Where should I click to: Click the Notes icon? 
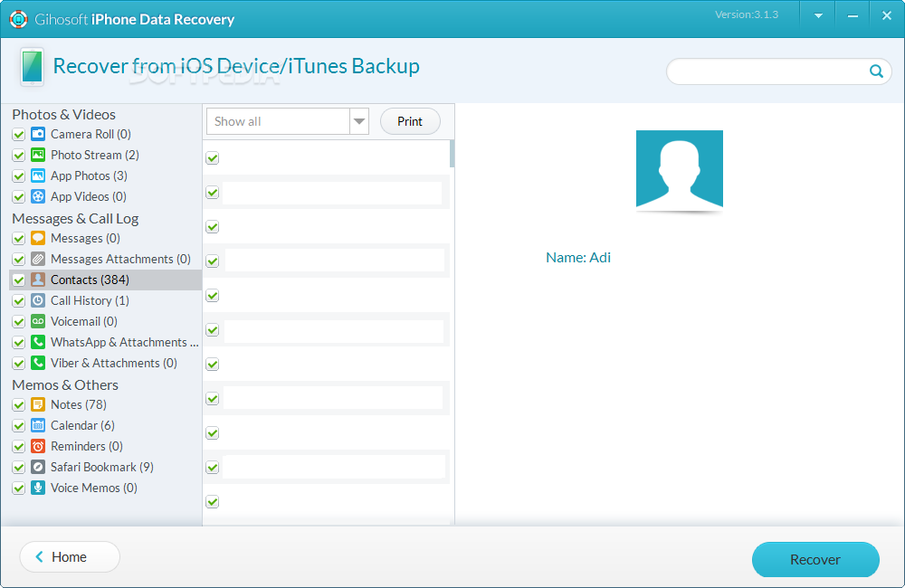tap(38, 404)
